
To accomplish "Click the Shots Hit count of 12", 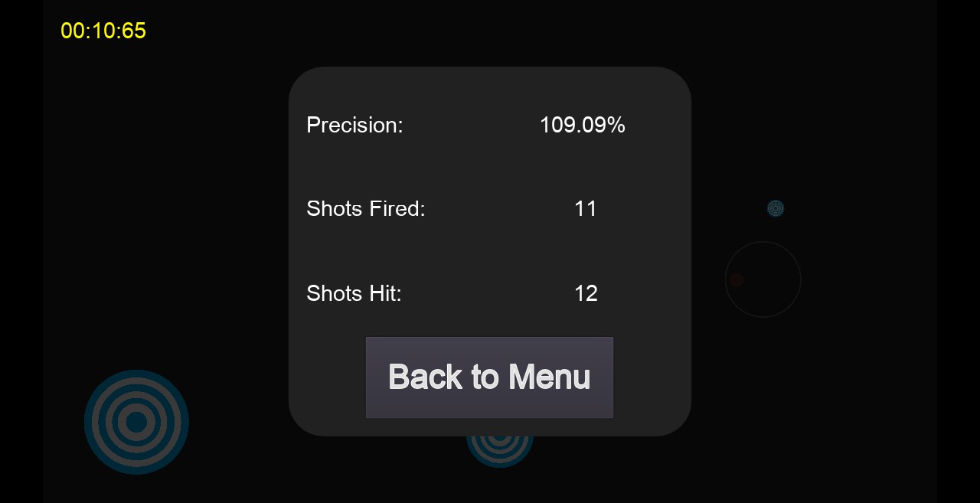I will [x=586, y=293].
